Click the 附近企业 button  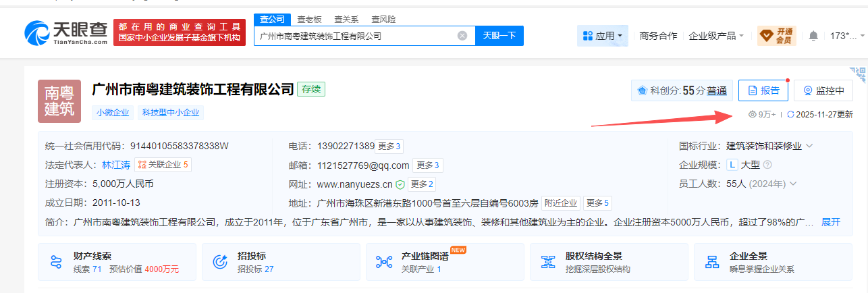(x=562, y=203)
